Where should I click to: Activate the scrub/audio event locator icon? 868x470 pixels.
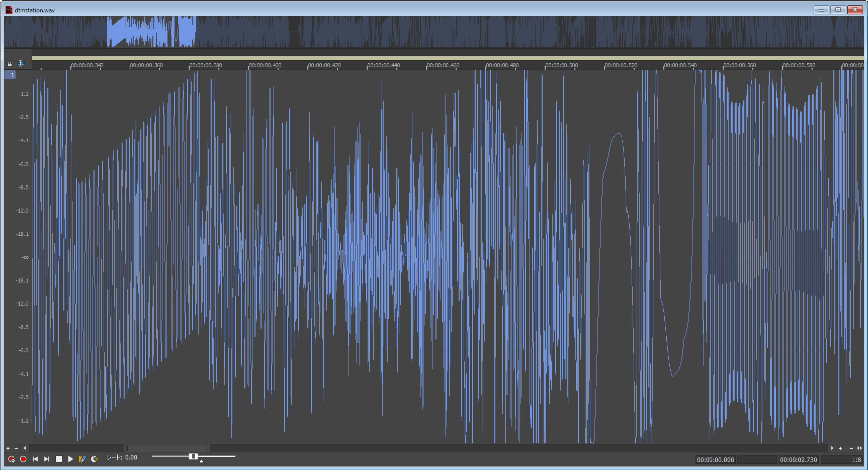point(94,459)
